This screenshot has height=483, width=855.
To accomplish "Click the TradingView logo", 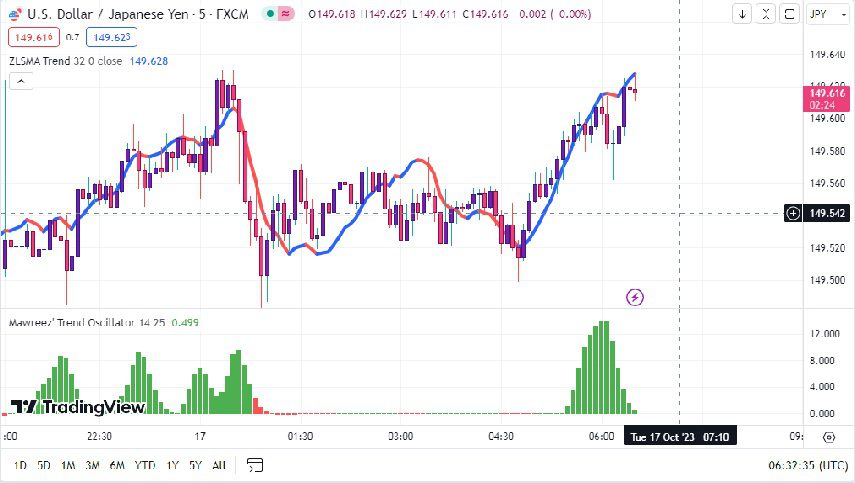I will [78, 407].
